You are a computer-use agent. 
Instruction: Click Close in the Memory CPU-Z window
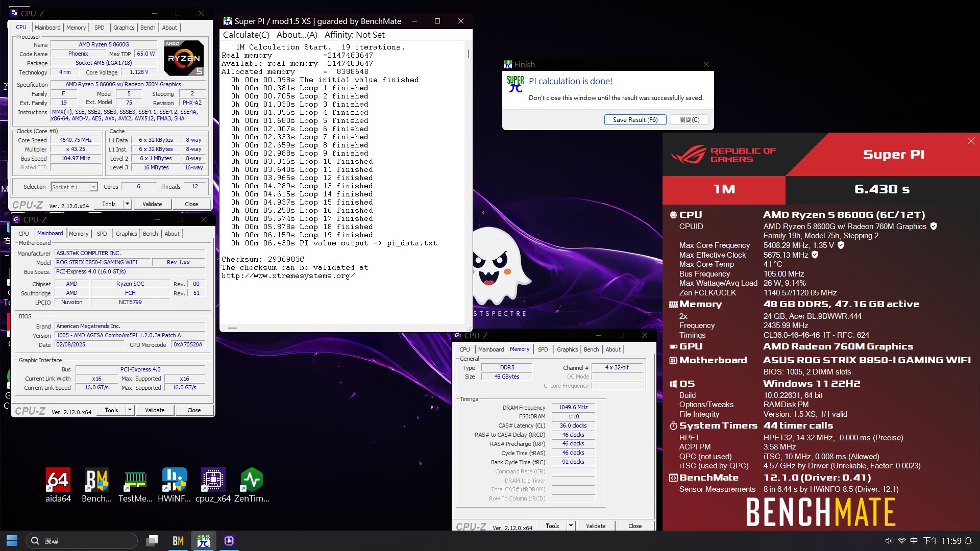pos(635,526)
